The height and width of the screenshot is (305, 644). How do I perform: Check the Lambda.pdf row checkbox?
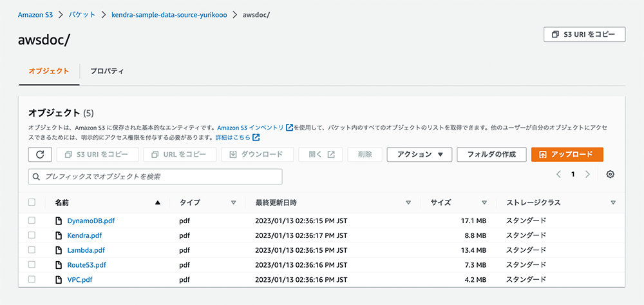pyautogui.click(x=32, y=250)
